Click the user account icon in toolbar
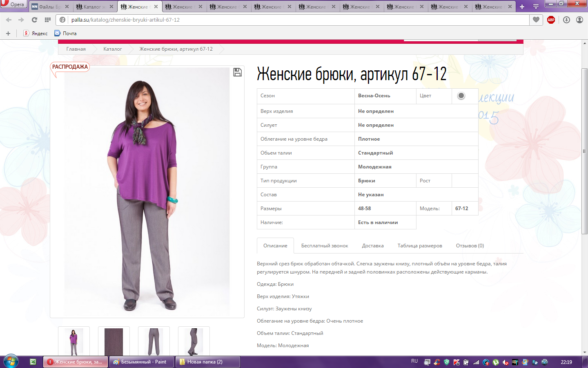 coord(579,20)
